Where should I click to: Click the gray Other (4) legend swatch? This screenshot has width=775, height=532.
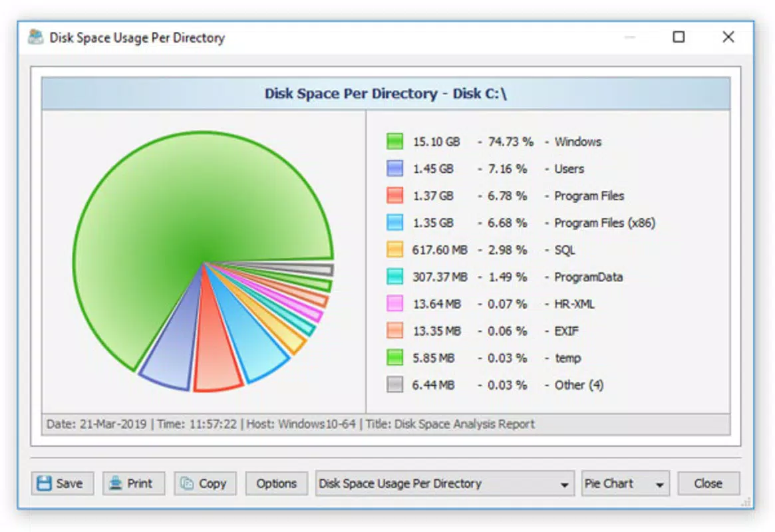(394, 384)
